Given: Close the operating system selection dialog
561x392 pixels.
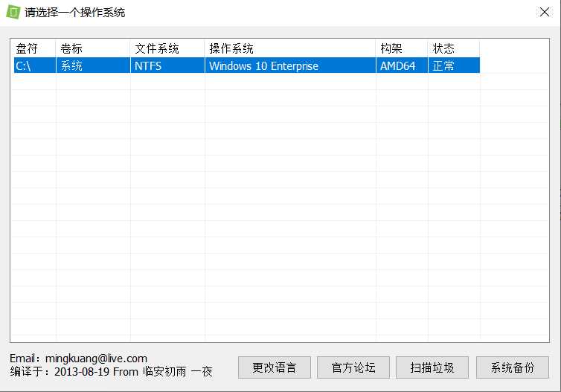Looking at the screenshot, I should (x=545, y=12).
